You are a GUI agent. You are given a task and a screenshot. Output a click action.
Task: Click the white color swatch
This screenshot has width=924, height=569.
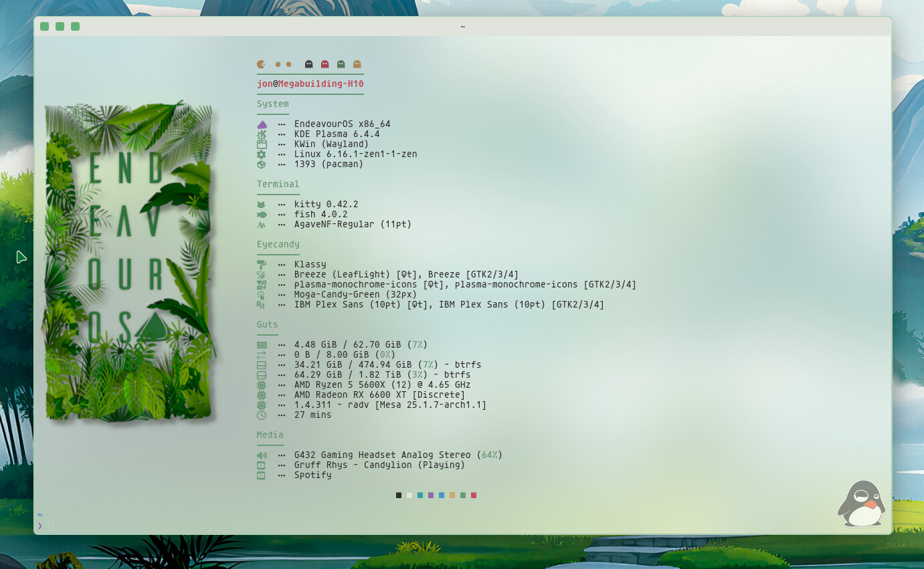tap(409, 495)
